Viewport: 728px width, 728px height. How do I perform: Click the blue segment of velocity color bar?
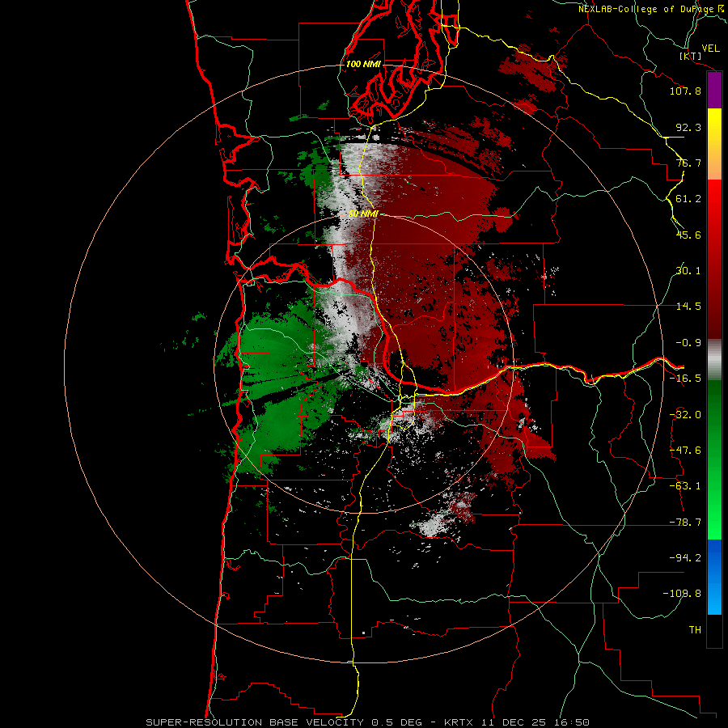pos(714,577)
